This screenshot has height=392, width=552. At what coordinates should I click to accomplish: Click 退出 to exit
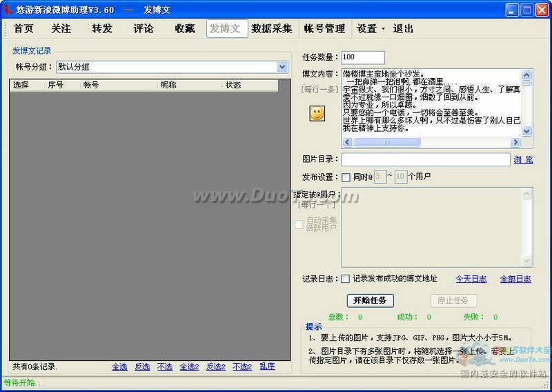(403, 28)
